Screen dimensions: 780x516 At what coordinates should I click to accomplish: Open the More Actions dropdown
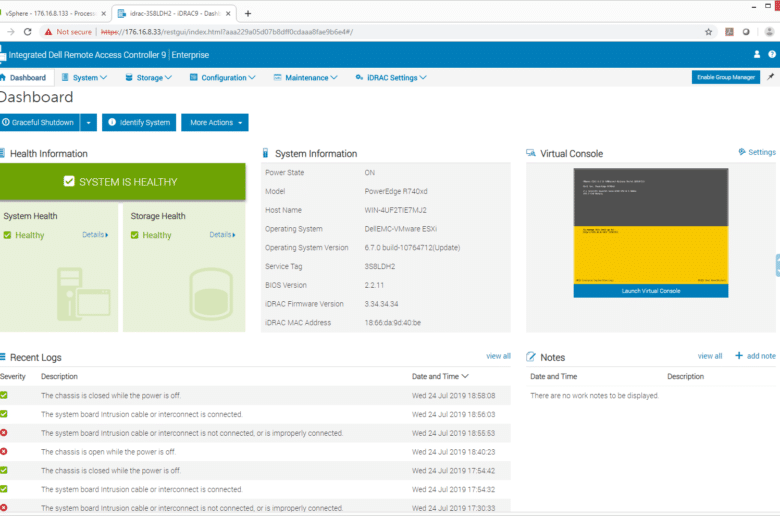point(215,122)
